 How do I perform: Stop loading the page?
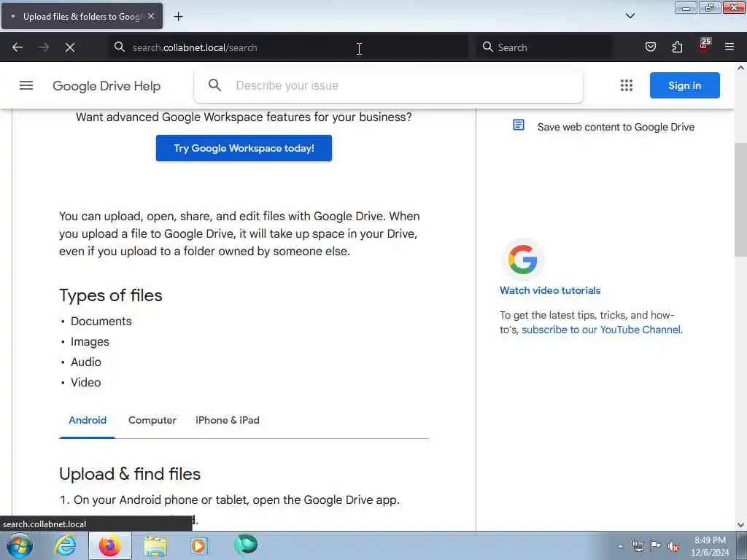(69, 47)
